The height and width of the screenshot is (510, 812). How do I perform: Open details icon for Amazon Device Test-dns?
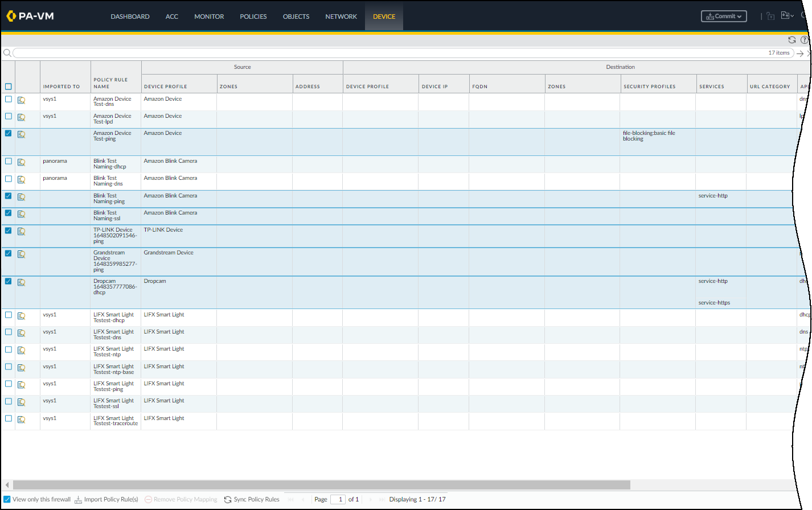[21, 100]
